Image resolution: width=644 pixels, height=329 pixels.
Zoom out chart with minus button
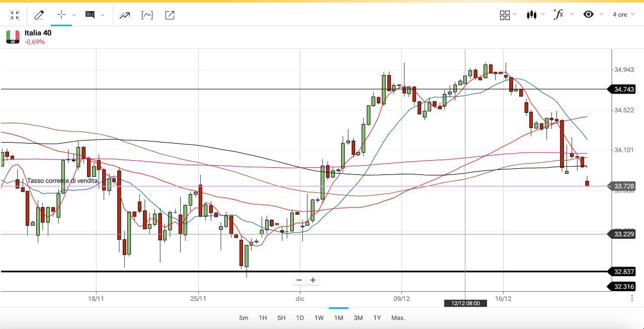[299, 280]
